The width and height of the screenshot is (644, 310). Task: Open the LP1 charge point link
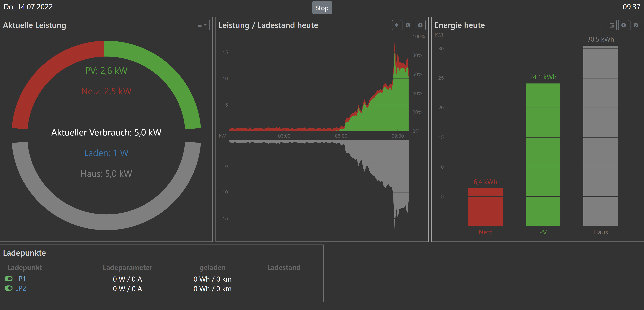(21, 279)
